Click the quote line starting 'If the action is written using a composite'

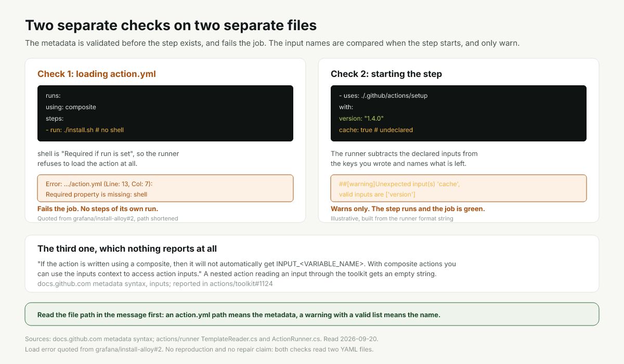(x=246, y=264)
